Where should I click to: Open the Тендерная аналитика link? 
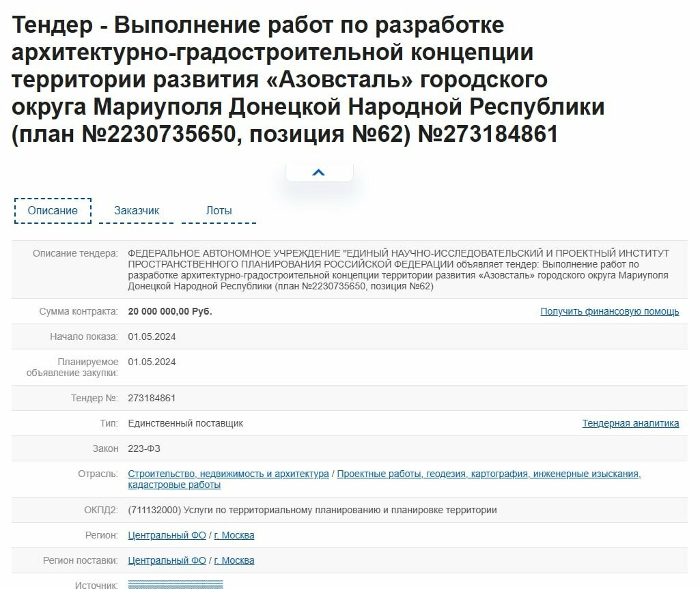(x=630, y=423)
